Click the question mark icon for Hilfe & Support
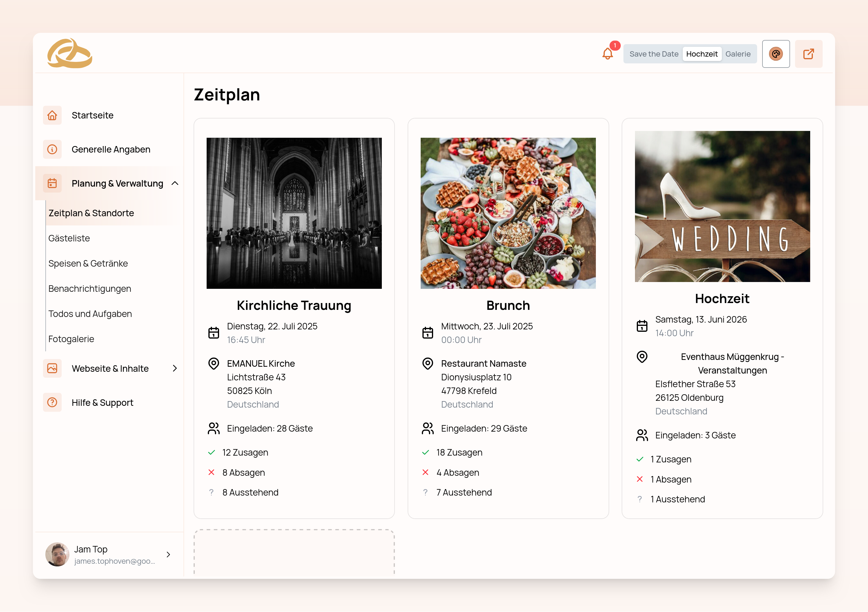 52,402
